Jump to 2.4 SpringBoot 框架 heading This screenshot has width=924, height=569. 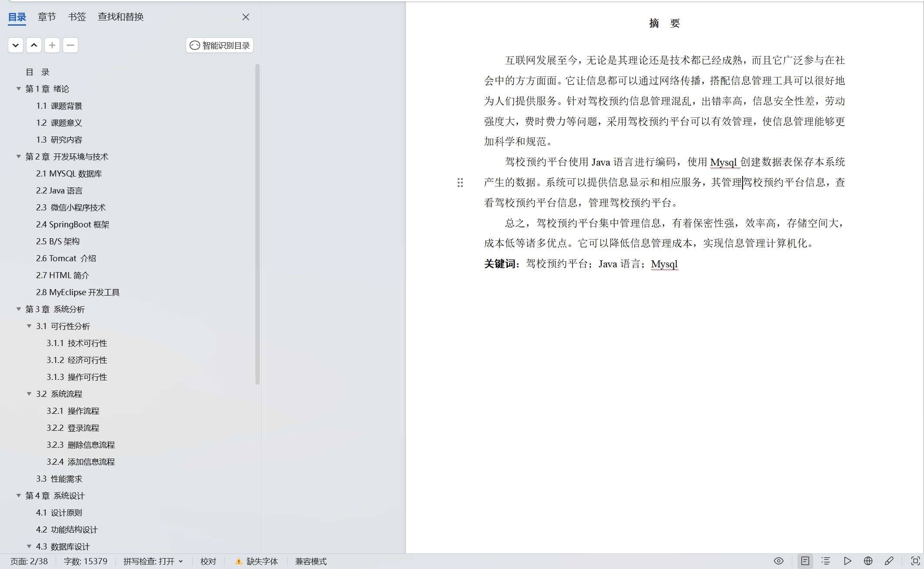pos(73,224)
